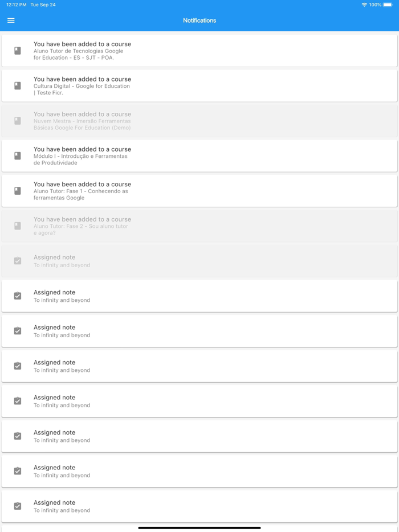Select the course icon beside Cultura Digital notification

pos(17,85)
